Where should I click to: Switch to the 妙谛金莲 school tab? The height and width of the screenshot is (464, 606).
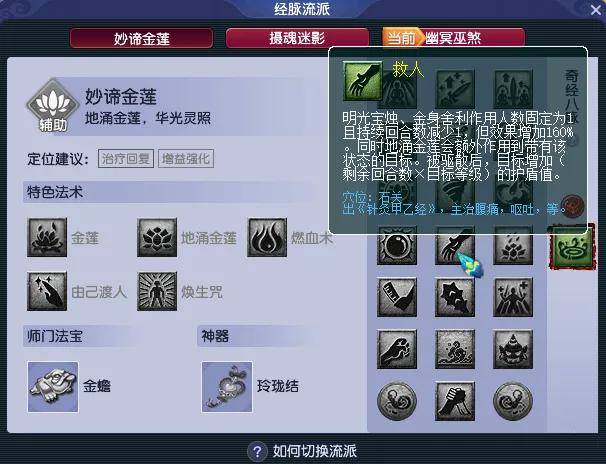pos(141,38)
